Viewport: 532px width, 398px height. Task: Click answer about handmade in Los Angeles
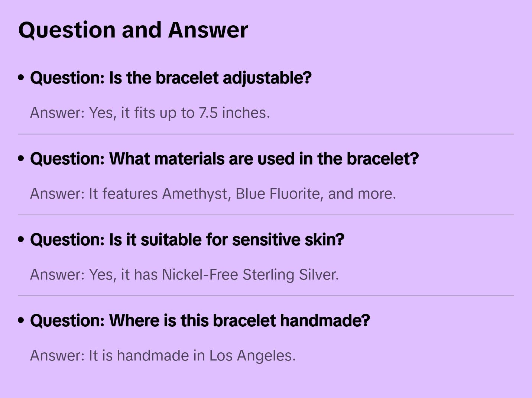[163, 356]
